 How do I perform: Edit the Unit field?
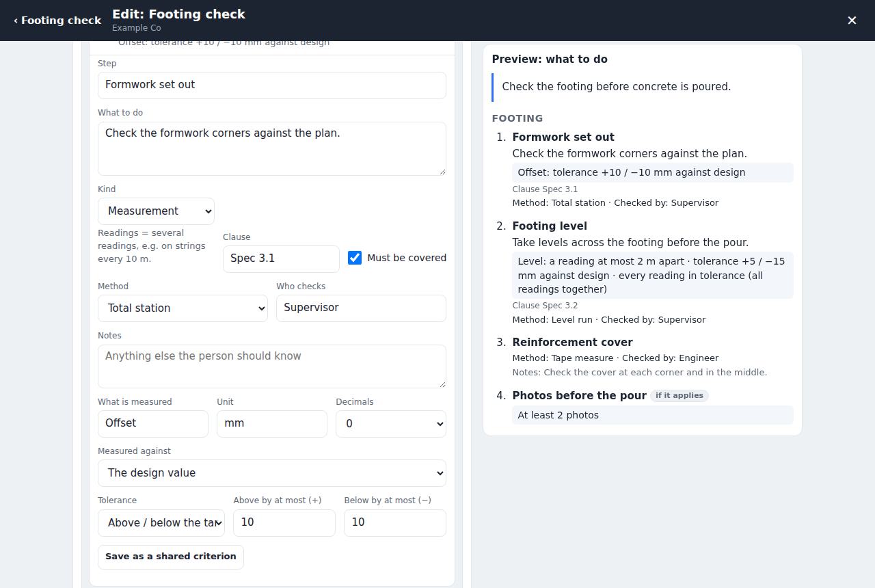click(x=272, y=424)
